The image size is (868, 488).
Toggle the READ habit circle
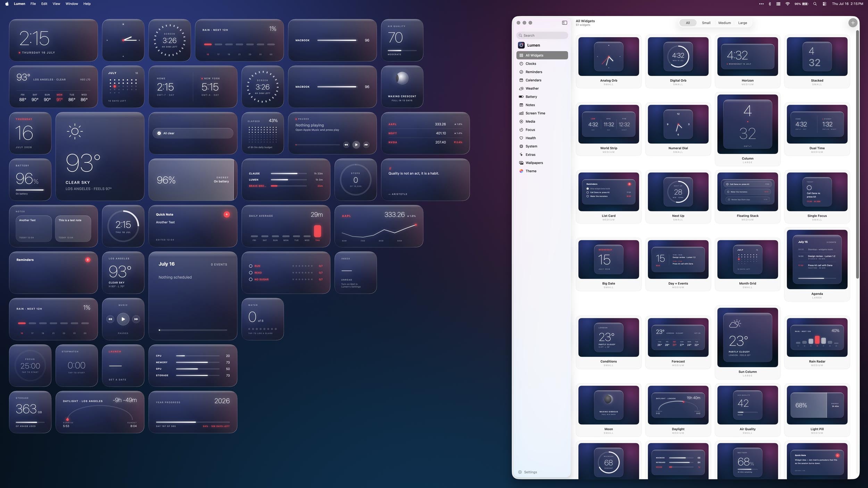click(x=250, y=273)
